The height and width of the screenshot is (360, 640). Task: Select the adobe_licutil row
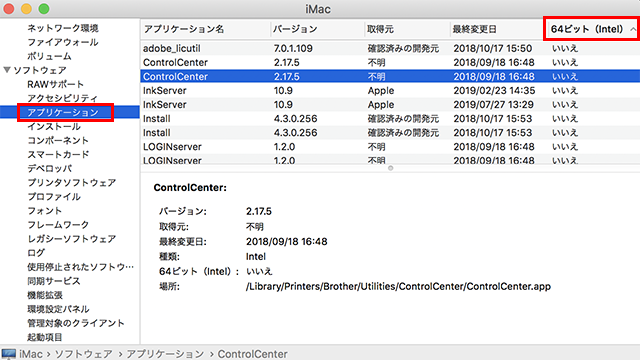[x=390, y=48]
